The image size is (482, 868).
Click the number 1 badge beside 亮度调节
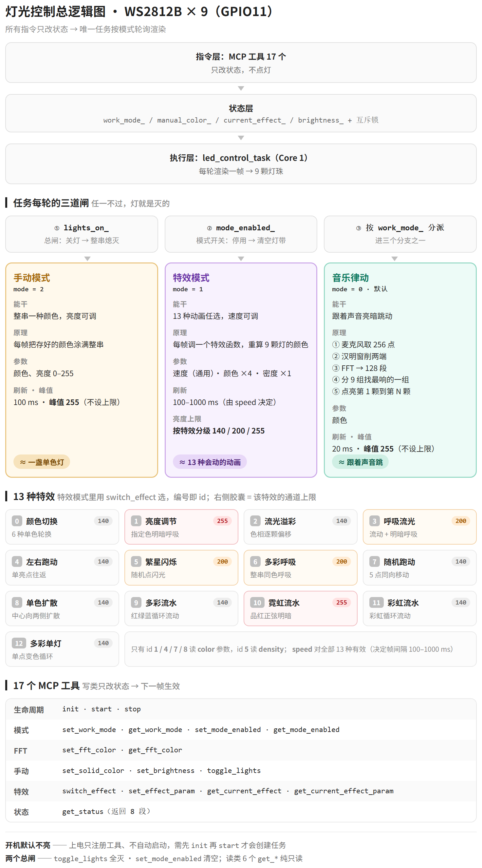pyautogui.click(x=136, y=521)
